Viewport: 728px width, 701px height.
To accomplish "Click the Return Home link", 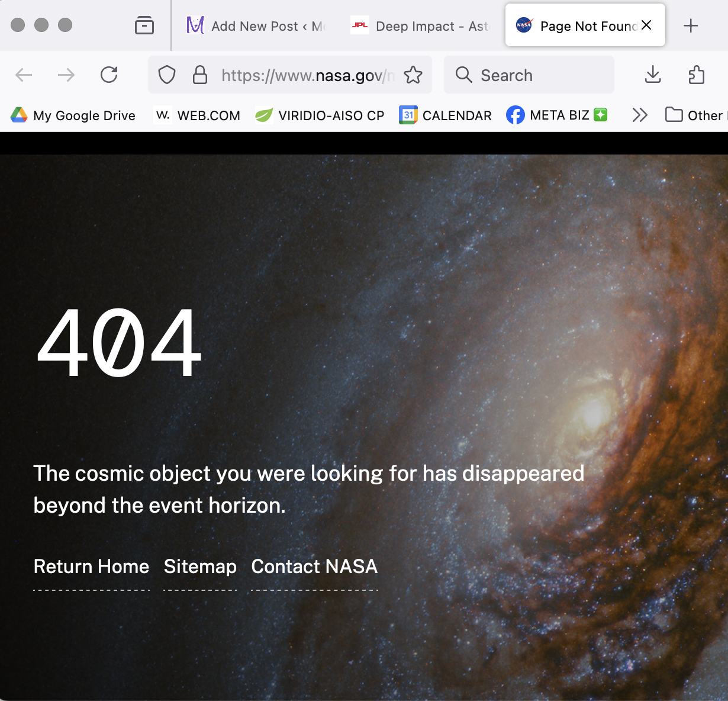I will tap(91, 567).
